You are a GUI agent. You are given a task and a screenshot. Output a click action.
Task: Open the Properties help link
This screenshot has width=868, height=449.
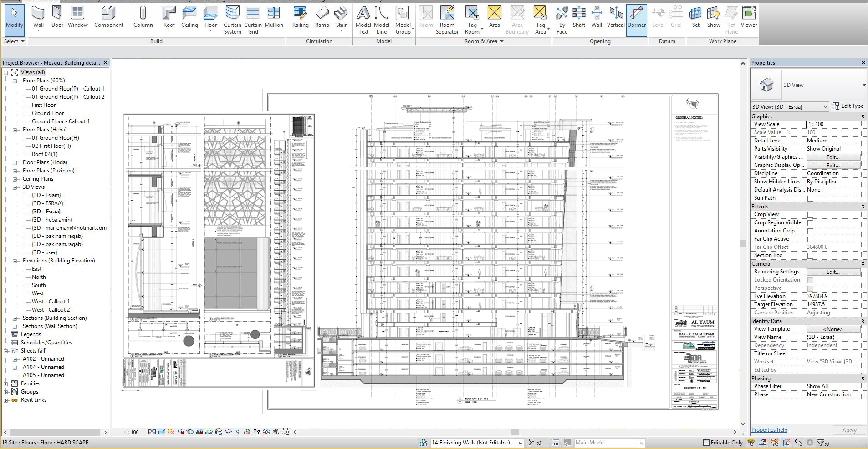coord(769,430)
